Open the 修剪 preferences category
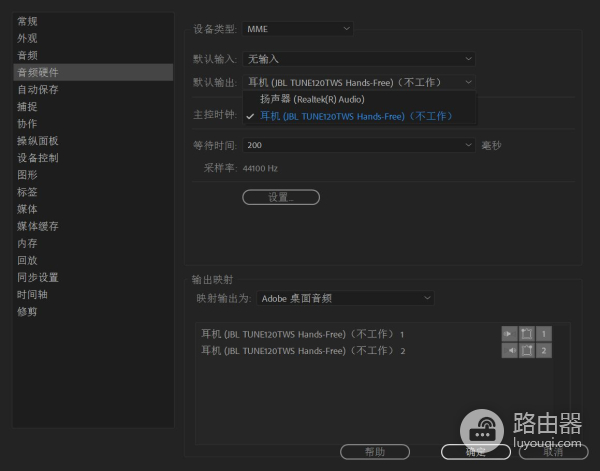Viewport: 600px width, 471px height. tap(93, 311)
